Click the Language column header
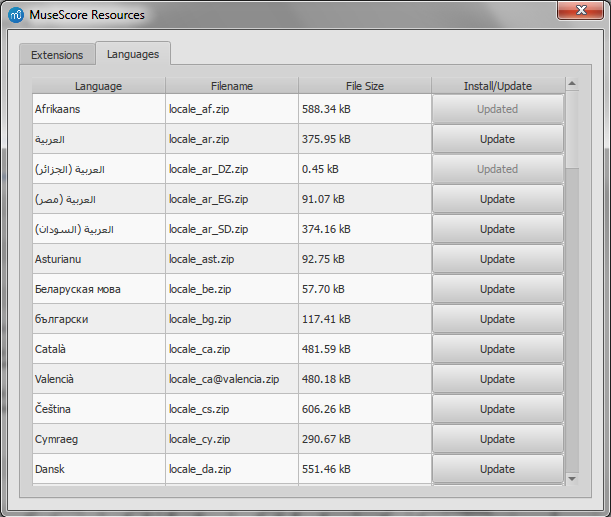Screen dimensions: 611x517 coord(99,86)
